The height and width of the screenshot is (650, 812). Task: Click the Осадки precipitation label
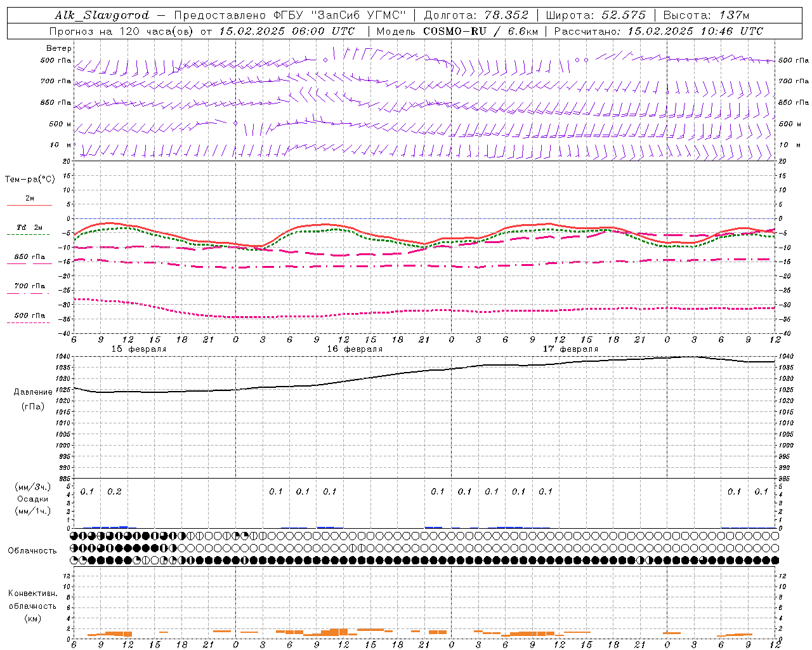(33, 499)
